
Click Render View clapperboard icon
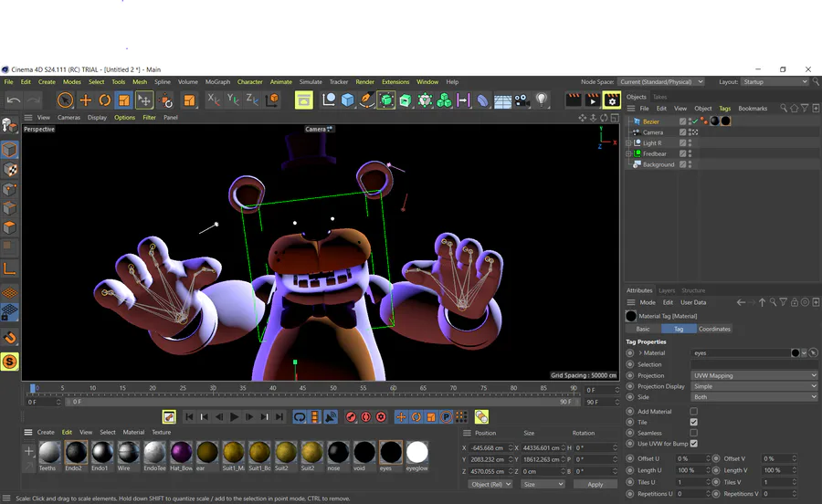(574, 100)
